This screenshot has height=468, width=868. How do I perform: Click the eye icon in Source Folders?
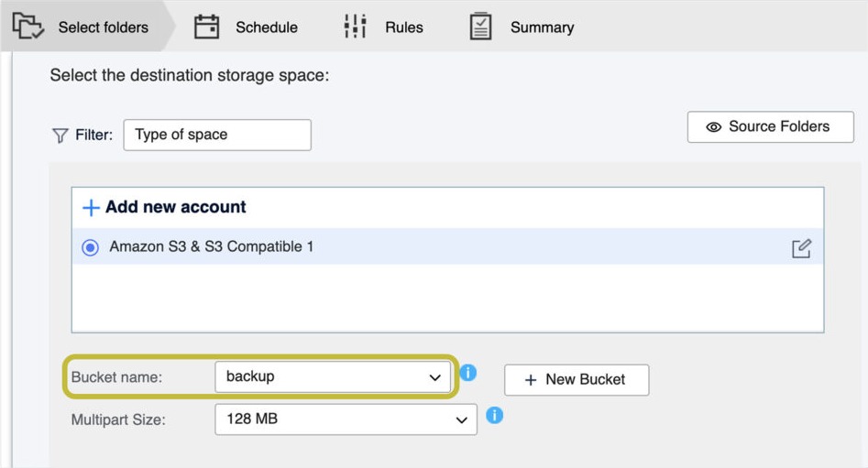tap(713, 127)
